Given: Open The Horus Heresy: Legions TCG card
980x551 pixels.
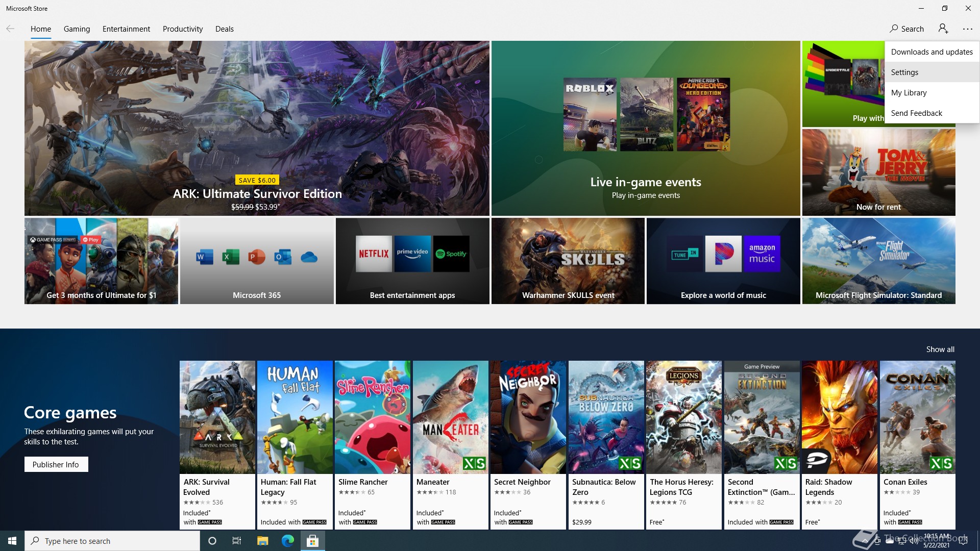Looking at the screenshot, I should coord(684,445).
